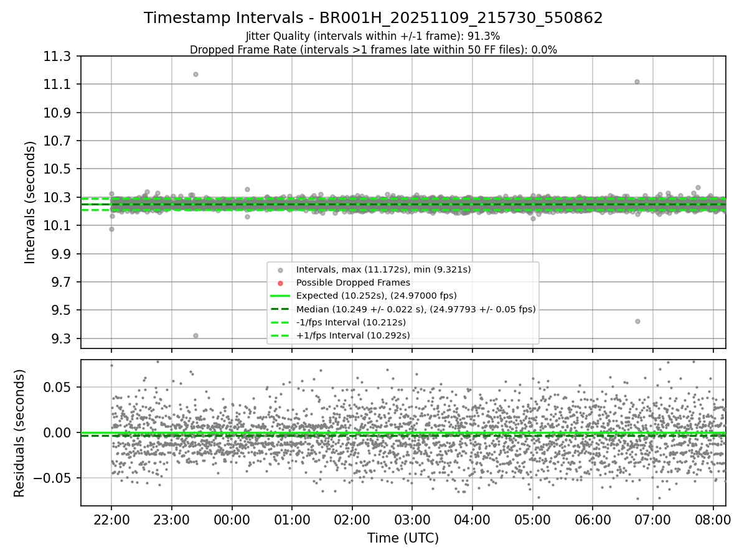This screenshot has height=560, width=747.
Task: Click the '06:00' x-axis tick label
Action: (593, 520)
